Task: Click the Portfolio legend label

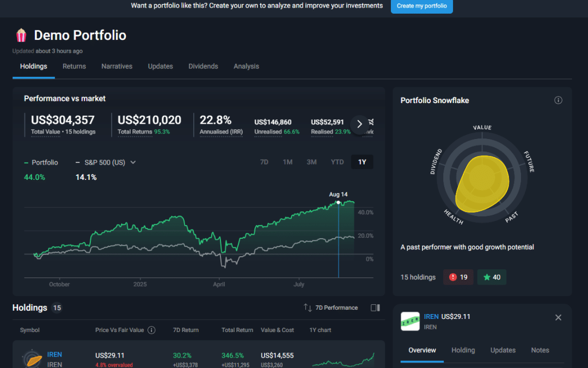Action: pos(45,162)
